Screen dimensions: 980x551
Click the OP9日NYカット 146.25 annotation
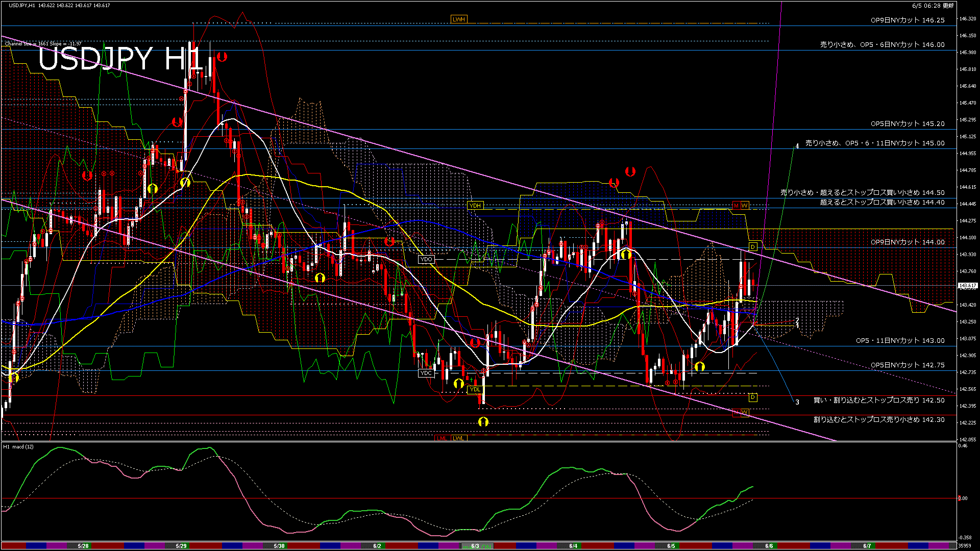pyautogui.click(x=907, y=20)
